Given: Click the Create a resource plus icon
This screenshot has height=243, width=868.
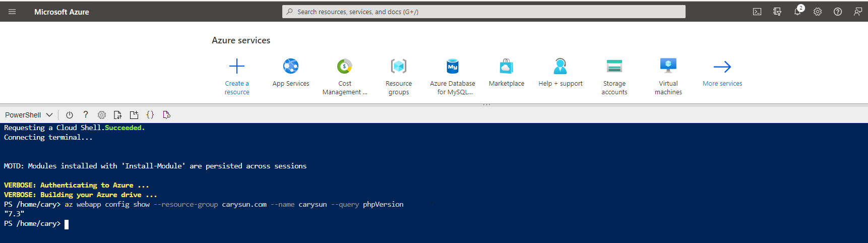Looking at the screenshot, I should (237, 66).
